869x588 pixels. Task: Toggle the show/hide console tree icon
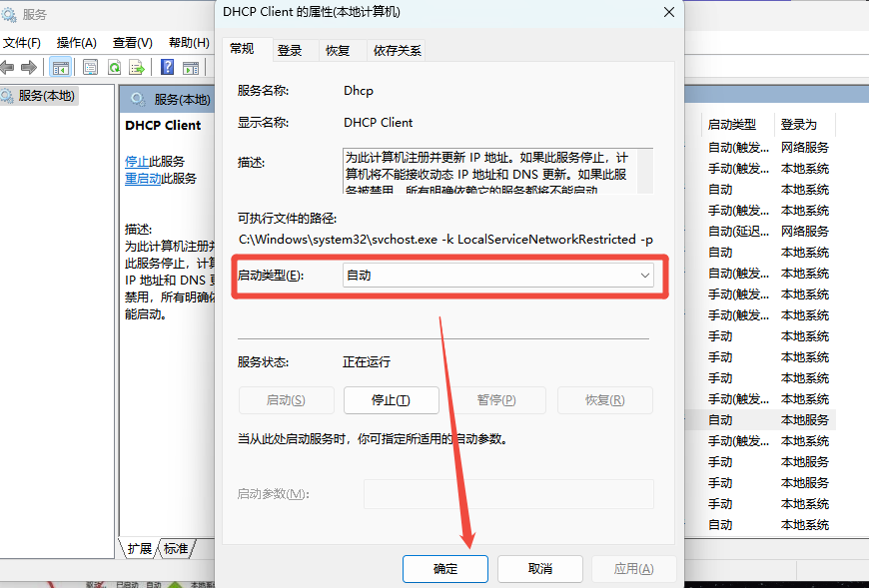point(61,67)
